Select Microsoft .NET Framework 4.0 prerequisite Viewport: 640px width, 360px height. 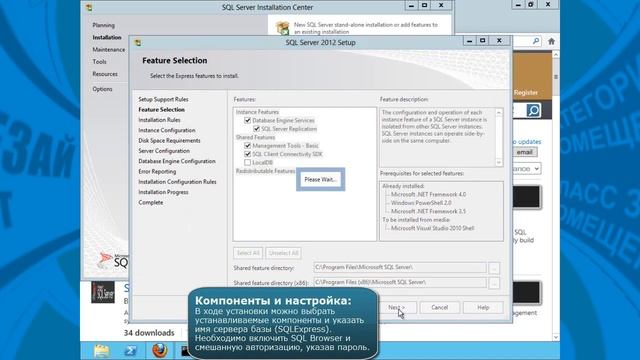[428, 195]
